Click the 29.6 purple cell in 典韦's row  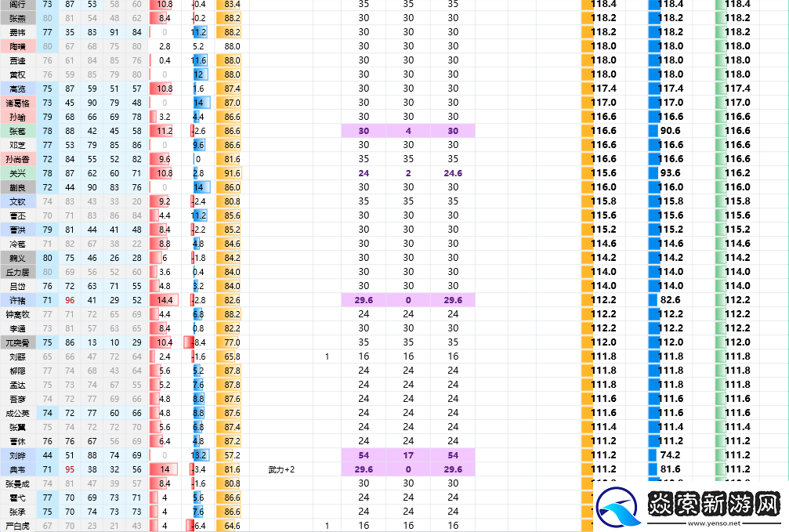(x=364, y=469)
